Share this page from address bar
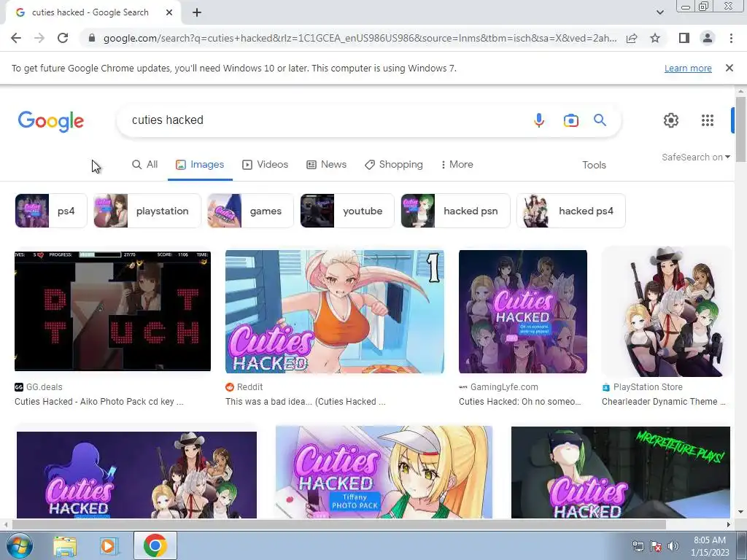The width and height of the screenshot is (747, 560). [x=632, y=38]
